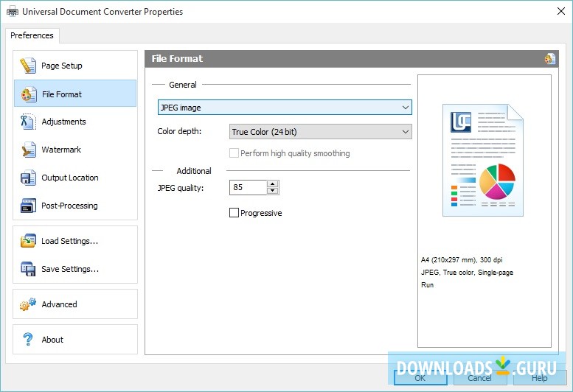Click the Advanced gears icon
The width and height of the screenshot is (573, 392).
tap(28, 304)
